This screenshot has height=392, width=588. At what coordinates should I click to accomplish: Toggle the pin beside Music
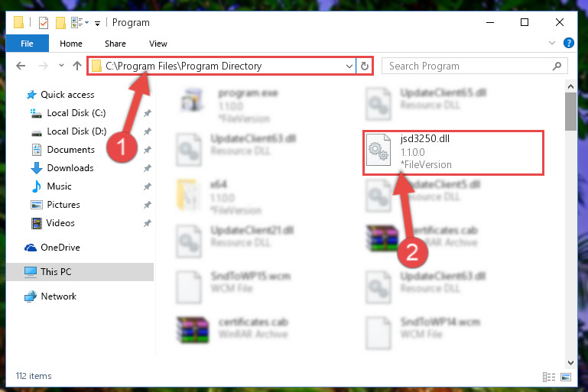148,186
